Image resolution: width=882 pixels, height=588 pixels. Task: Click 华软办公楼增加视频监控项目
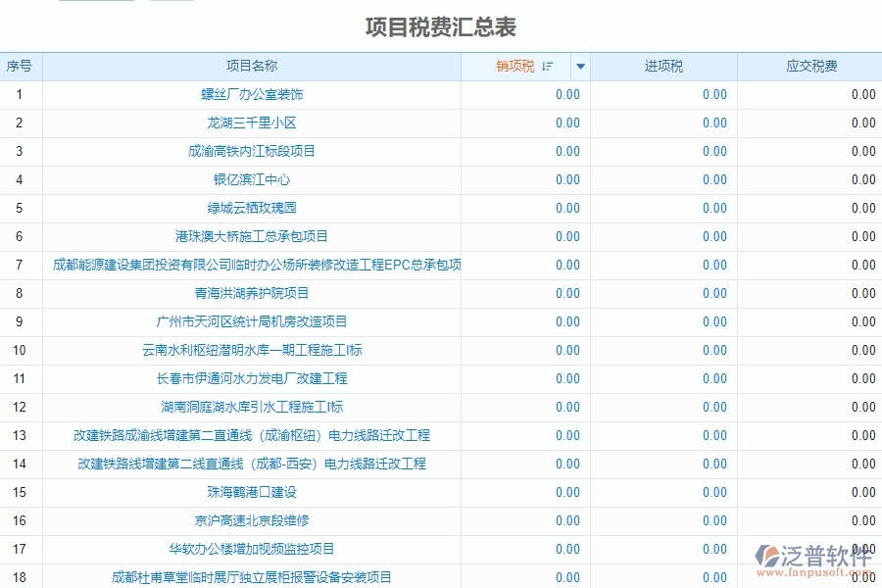point(253,549)
